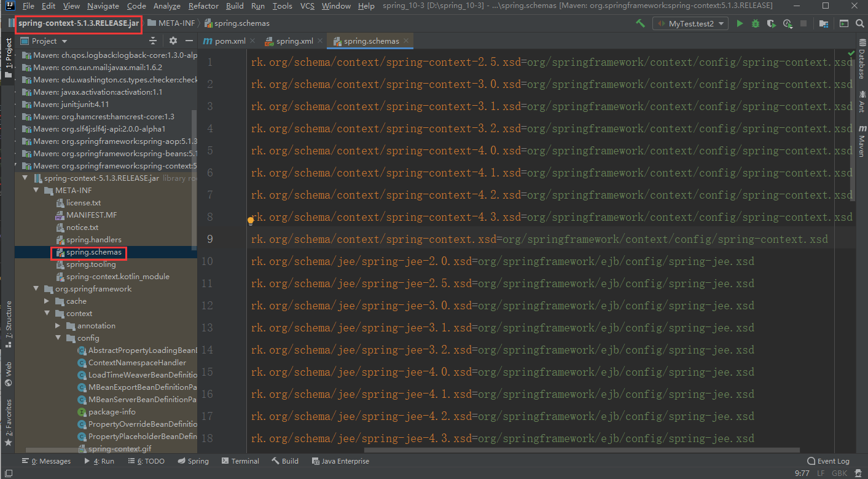Open the Navigate menu

click(x=103, y=6)
